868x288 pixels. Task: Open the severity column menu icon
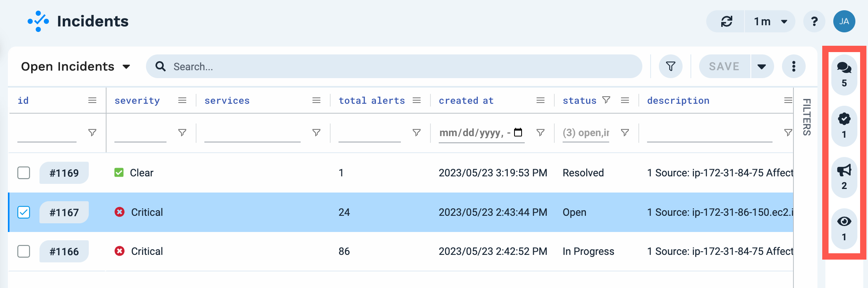pos(182,101)
